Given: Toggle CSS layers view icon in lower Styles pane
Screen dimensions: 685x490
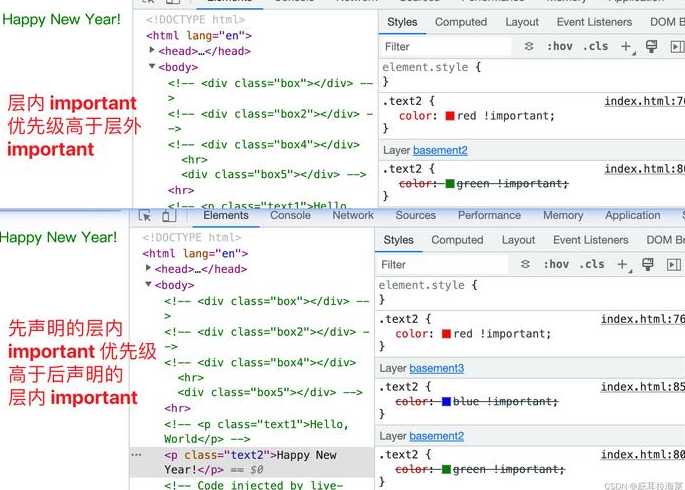Looking at the screenshot, I should pyautogui.click(x=526, y=264).
